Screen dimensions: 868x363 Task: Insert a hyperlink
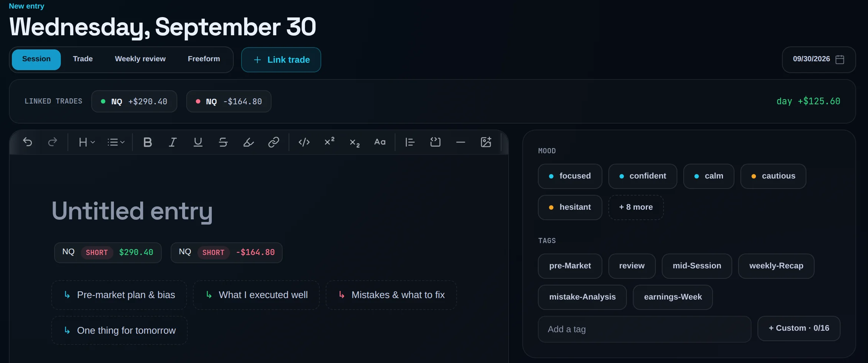pos(274,142)
